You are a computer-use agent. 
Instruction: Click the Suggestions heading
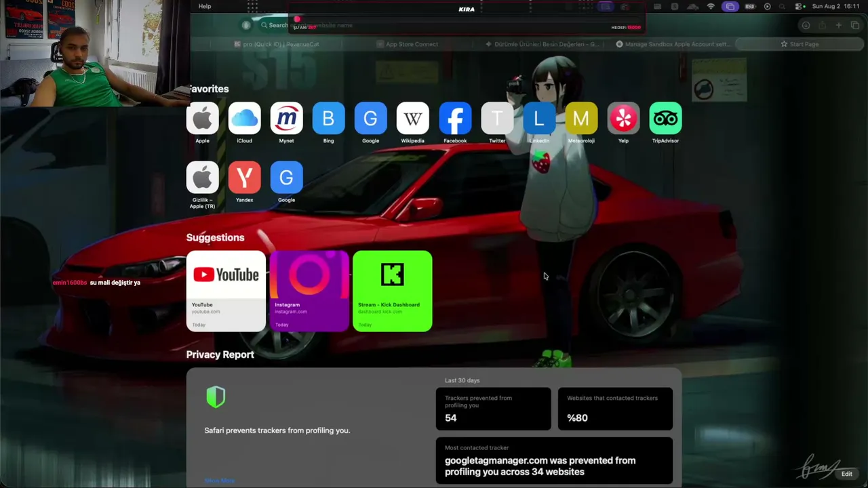215,237
